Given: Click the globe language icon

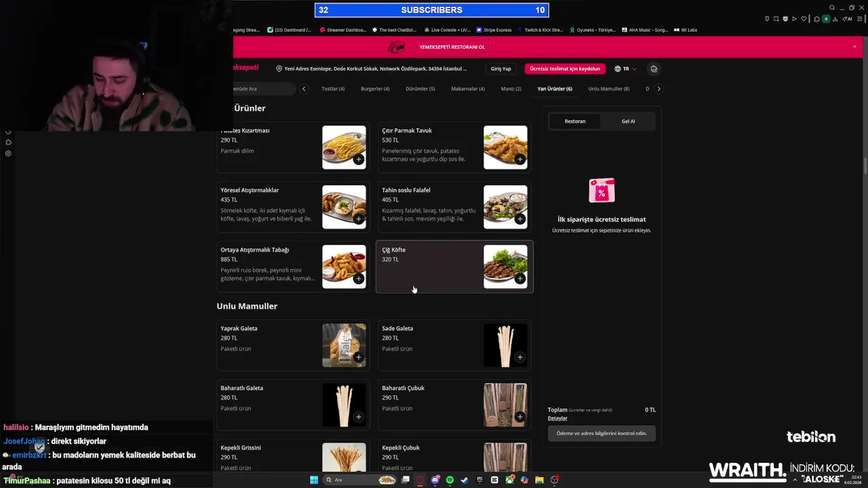Looking at the screenshot, I should point(618,68).
